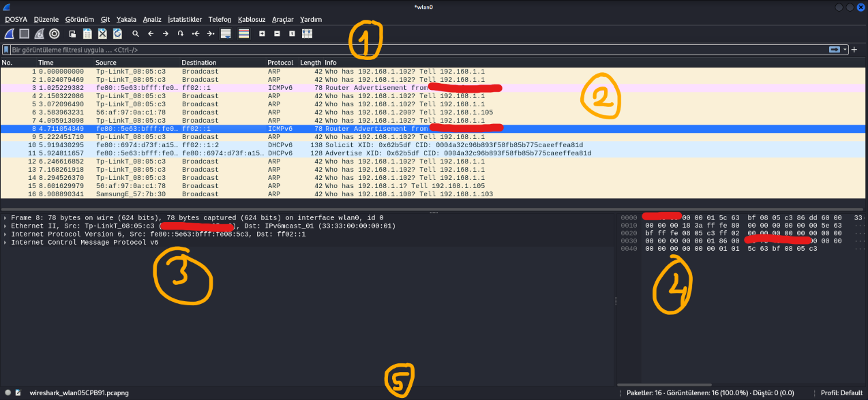Apply the display filter with the arrow button
868x400 pixels.
pyautogui.click(x=834, y=50)
